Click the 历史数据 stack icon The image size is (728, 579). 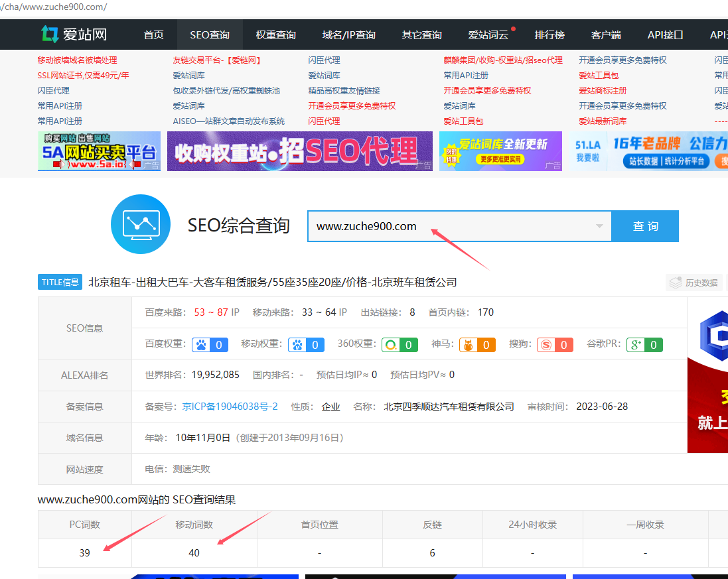pyautogui.click(x=675, y=283)
